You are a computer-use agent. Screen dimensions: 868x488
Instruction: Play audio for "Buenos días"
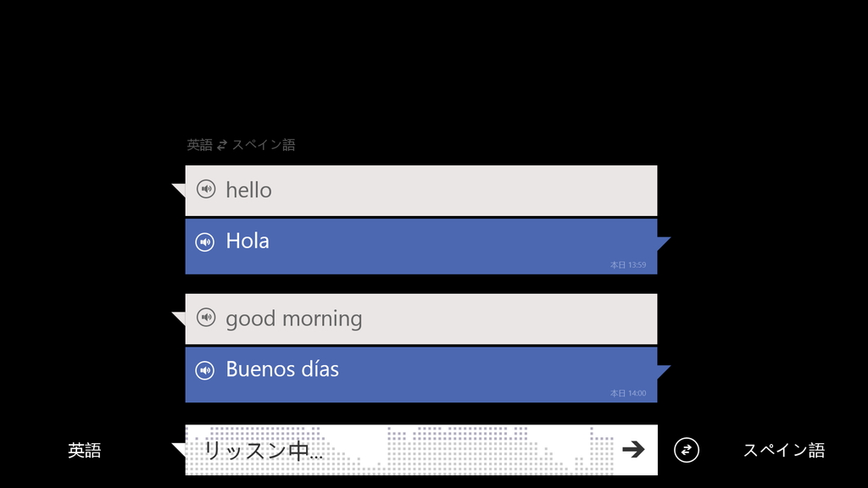[204, 369]
